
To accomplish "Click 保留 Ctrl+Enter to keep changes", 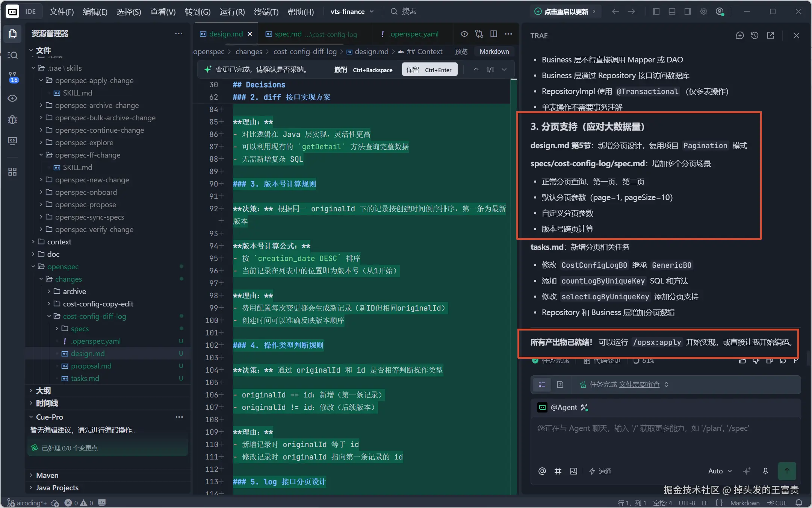I will (429, 70).
